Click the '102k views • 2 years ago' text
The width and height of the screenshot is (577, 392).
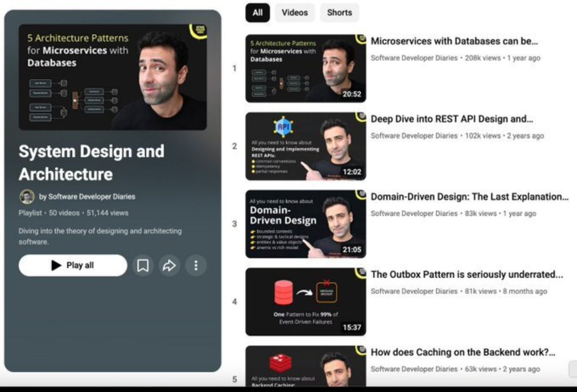coord(504,136)
